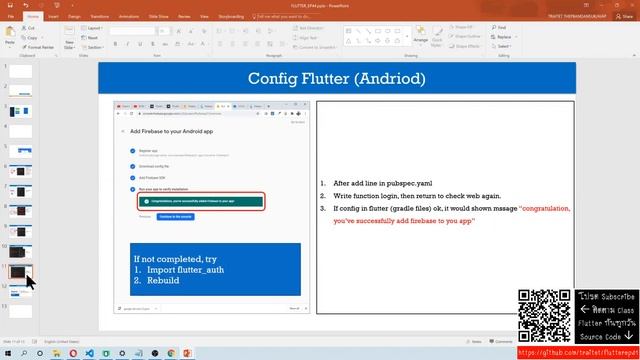The image size is (640, 360).
Task: Reset the slide layout
Action: click(x=90, y=38)
